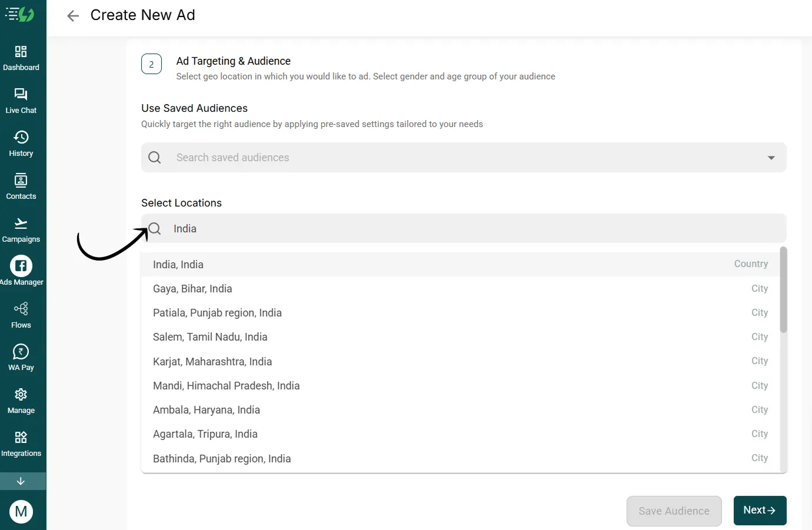
Task: Open WA Pay rupee icon
Action: point(21,352)
